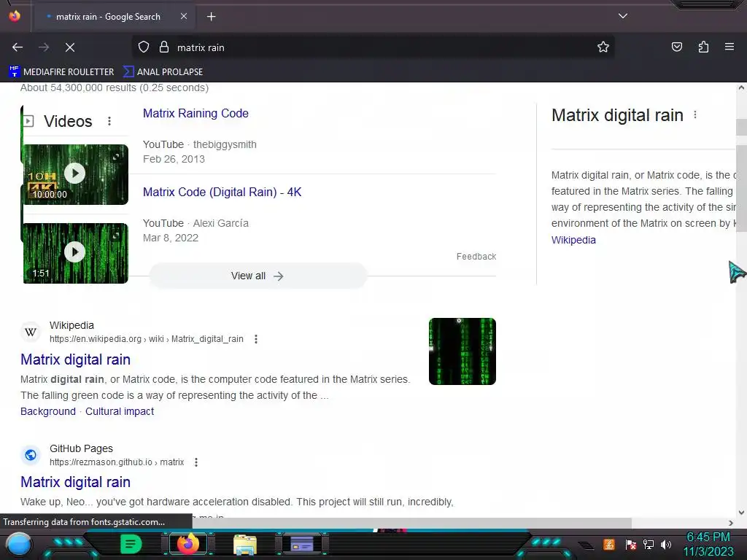Click the Wikipedia site name label
Screen dimensions: 747x560
(71, 325)
